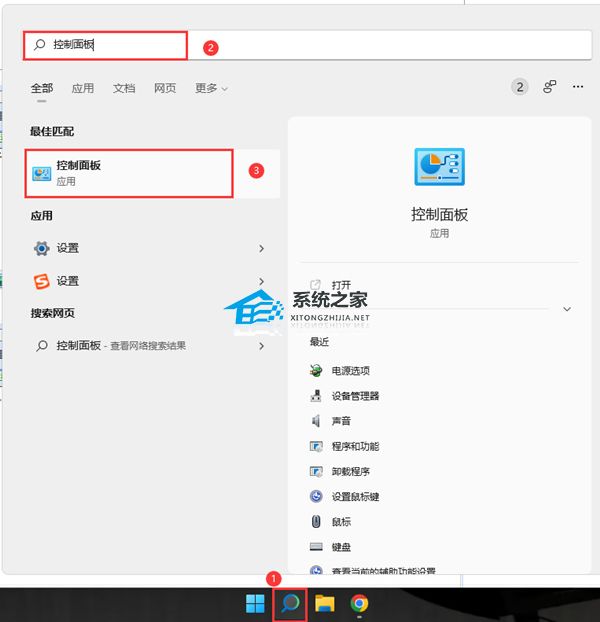The height and width of the screenshot is (622, 600).
Task: Click the large 控制面板 icon in preview
Action: (x=439, y=167)
